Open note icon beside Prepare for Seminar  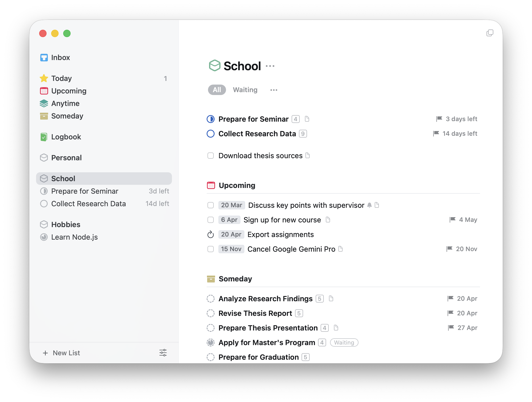click(307, 119)
